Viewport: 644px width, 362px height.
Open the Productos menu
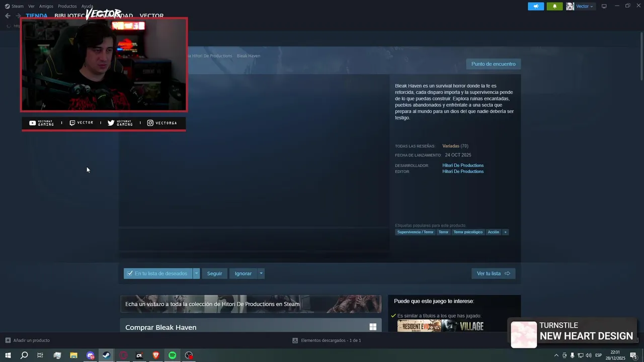click(67, 6)
